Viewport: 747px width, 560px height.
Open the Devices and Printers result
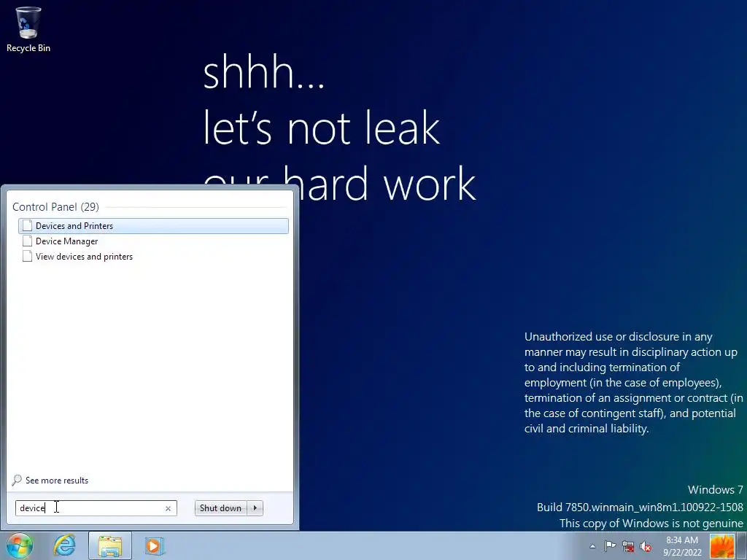153,226
